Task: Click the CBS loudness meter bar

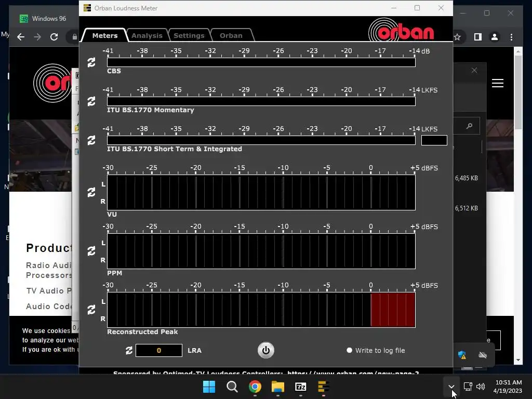Action: click(x=261, y=62)
